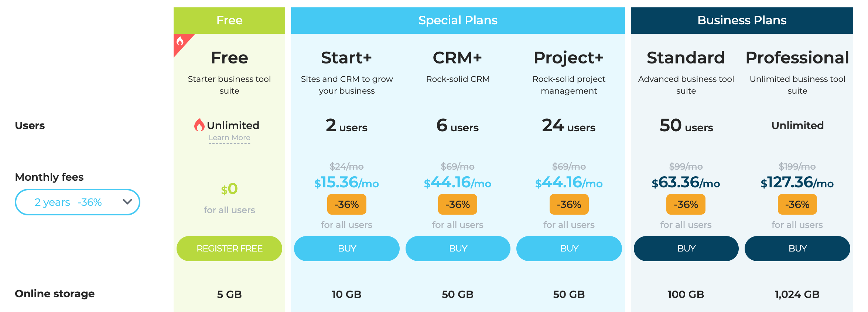Click the CRM+ plan title
868x312 pixels.
point(458,58)
